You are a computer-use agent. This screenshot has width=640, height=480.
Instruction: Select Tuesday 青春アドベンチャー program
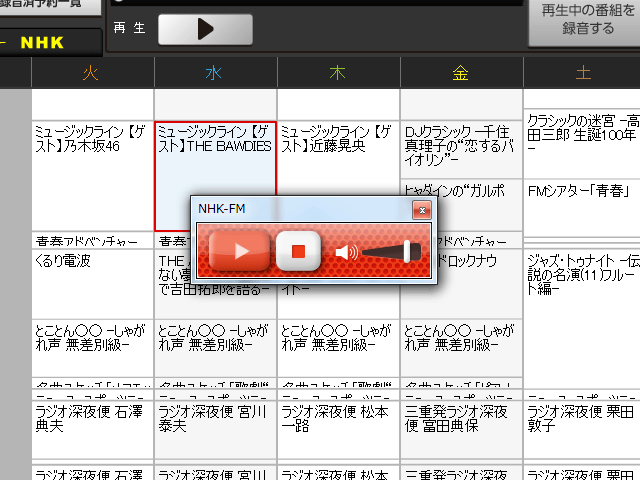point(93,241)
